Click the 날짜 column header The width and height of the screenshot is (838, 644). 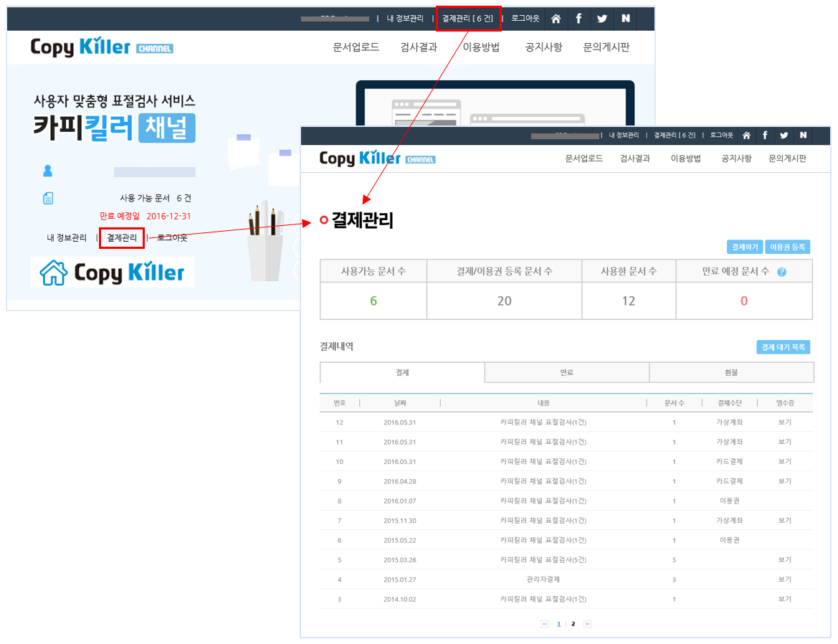(x=400, y=403)
